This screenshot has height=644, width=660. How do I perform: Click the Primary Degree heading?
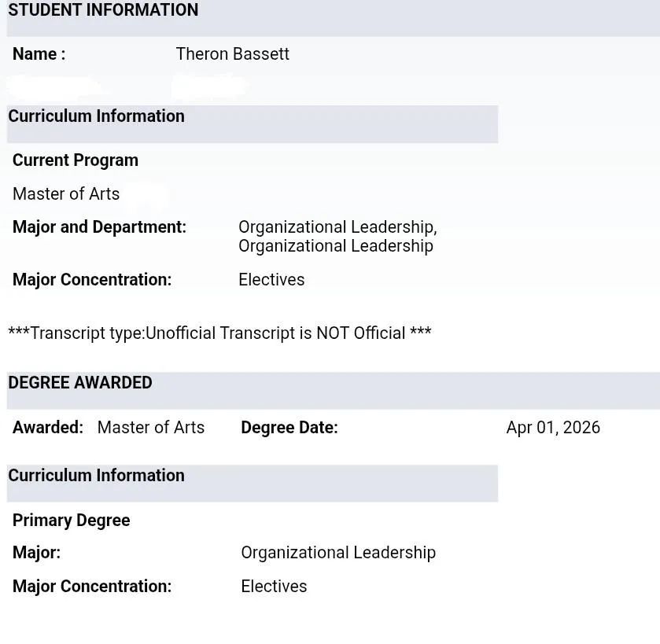point(72,521)
